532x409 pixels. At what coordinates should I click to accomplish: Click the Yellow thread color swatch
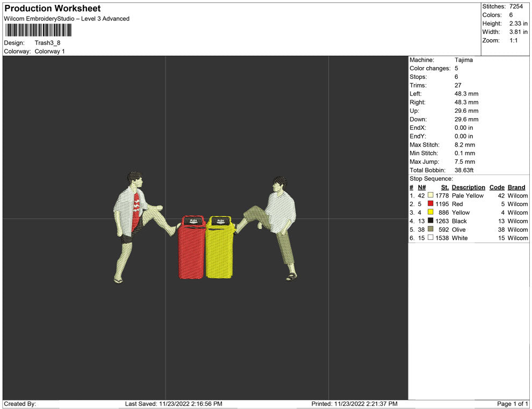[430, 212]
